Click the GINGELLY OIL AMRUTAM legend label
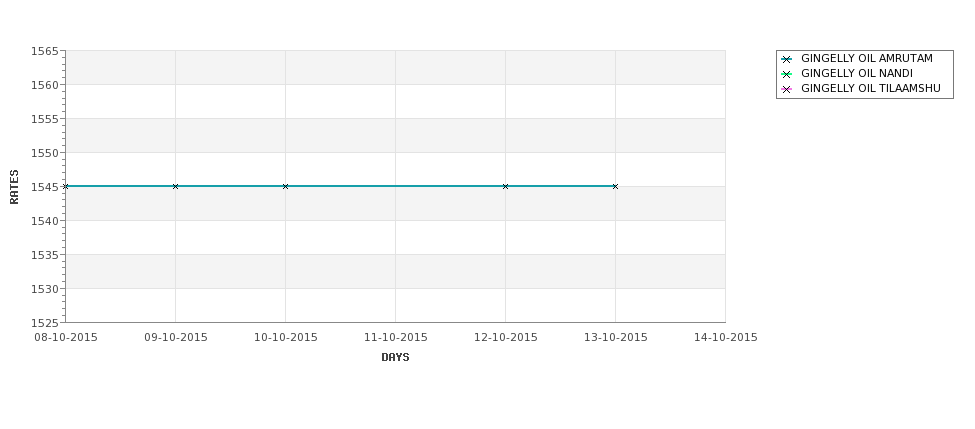Screen dimensions: 975x429 tap(867, 58)
